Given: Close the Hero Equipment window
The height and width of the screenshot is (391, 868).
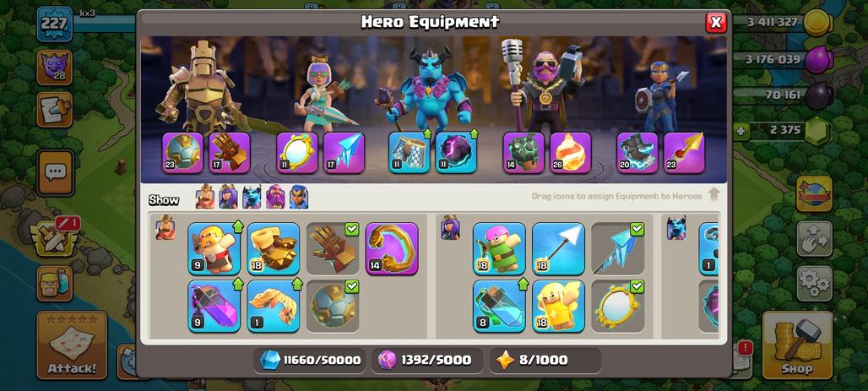Looking at the screenshot, I should (x=716, y=22).
